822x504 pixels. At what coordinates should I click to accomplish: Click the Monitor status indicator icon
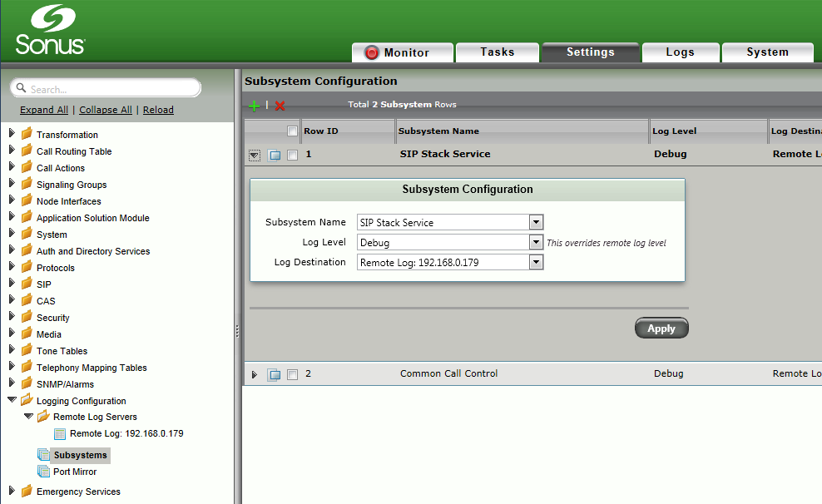[x=371, y=52]
